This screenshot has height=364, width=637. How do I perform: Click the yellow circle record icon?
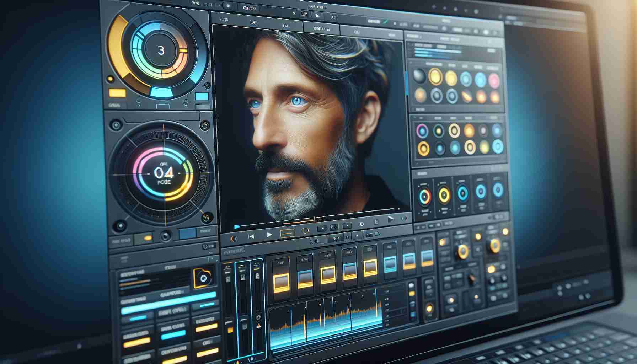coord(305,230)
